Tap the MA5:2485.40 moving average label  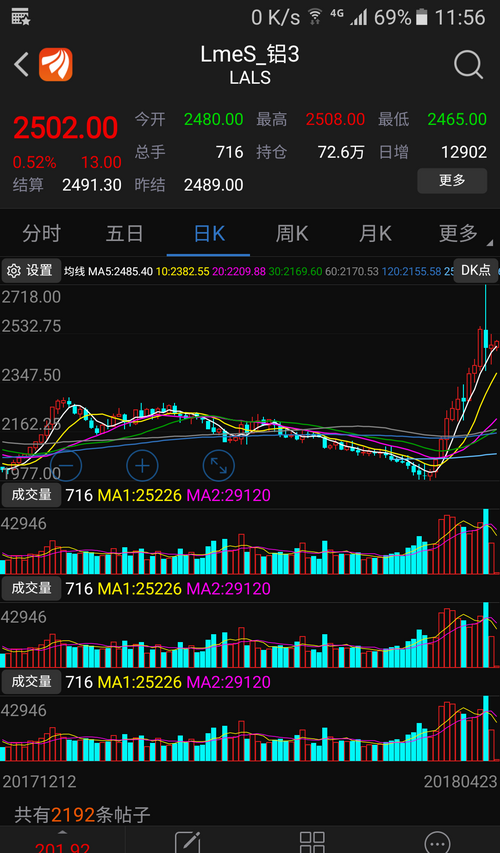click(121, 271)
